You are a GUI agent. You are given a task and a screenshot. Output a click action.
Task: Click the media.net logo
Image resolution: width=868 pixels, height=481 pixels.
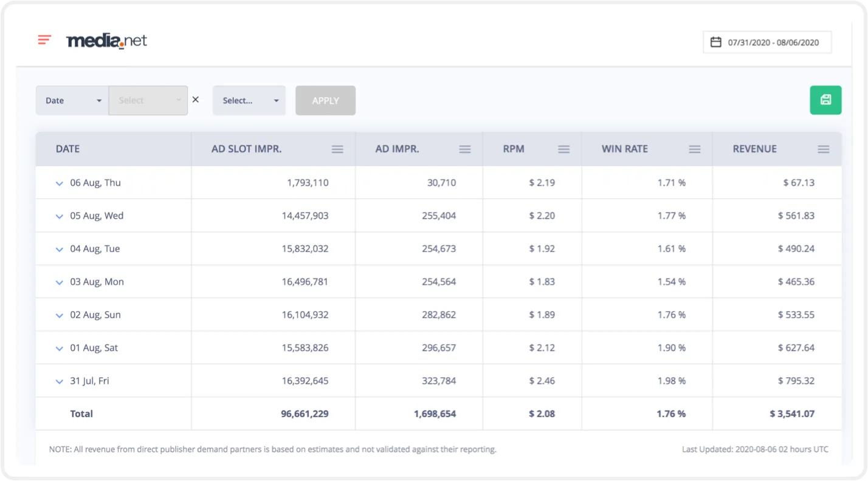click(x=106, y=41)
